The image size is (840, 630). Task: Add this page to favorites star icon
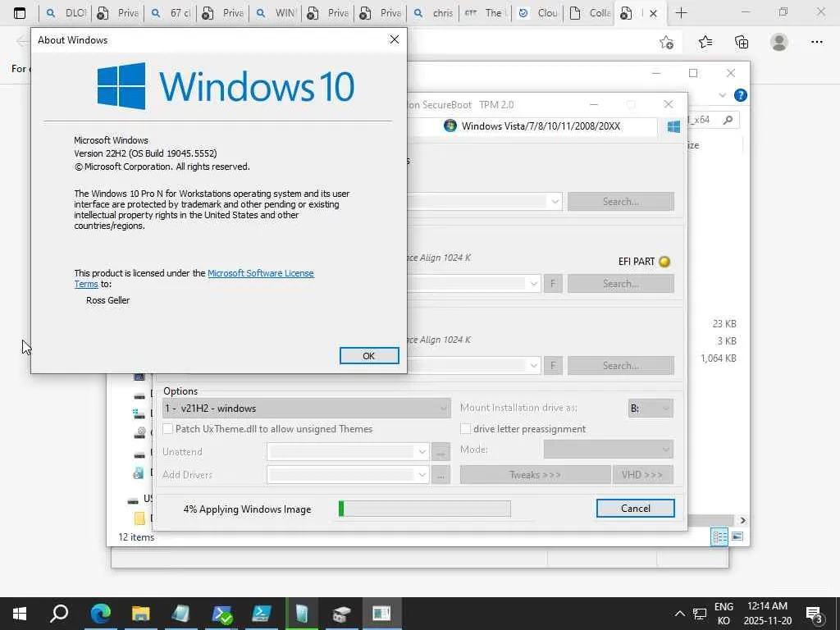pos(666,43)
